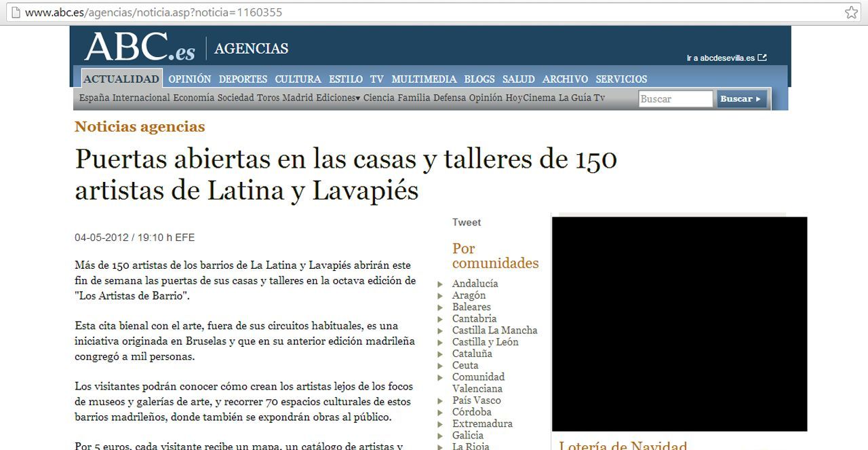Click the browser address bar URL
868x450 pixels.
point(154,12)
